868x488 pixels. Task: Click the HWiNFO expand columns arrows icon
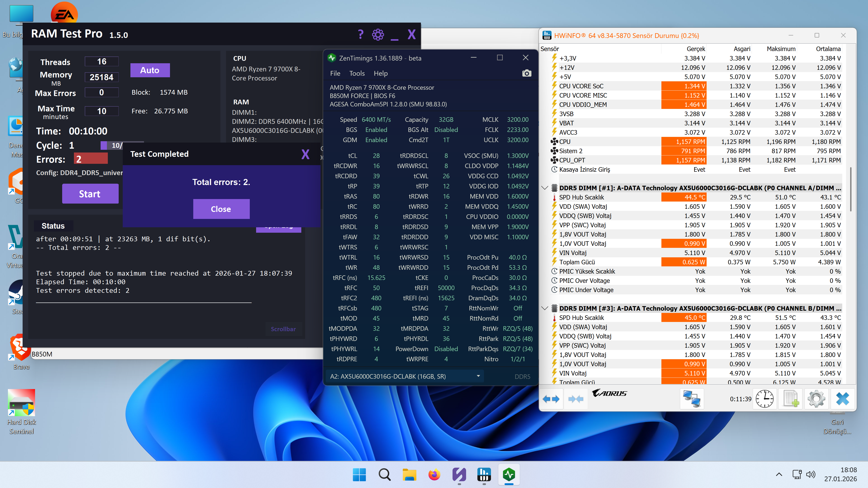[551, 399]
